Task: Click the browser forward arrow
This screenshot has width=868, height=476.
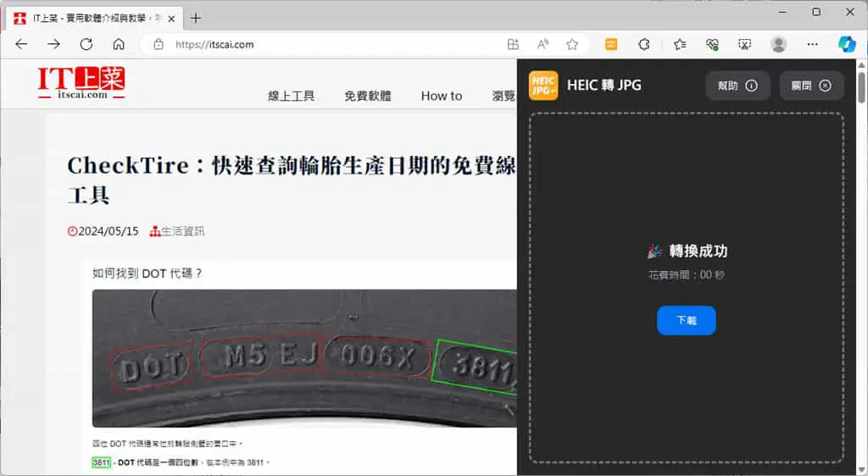Action: [53, 44]
